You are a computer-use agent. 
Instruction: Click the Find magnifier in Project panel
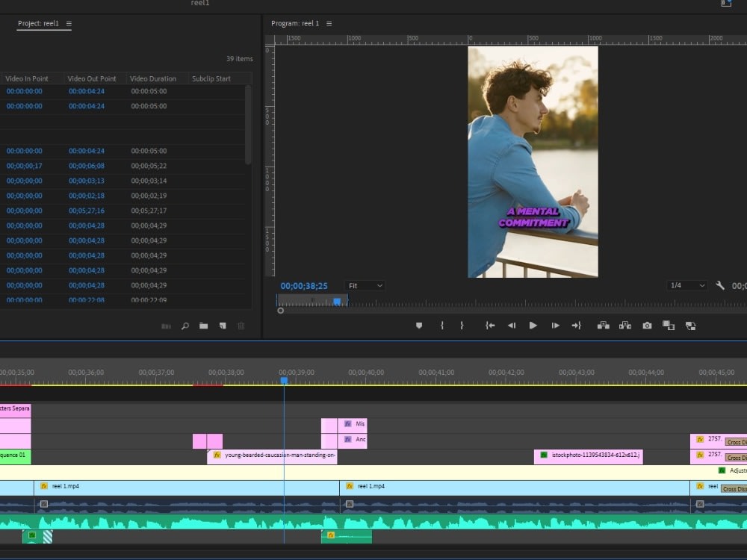(x=185, y=326)
